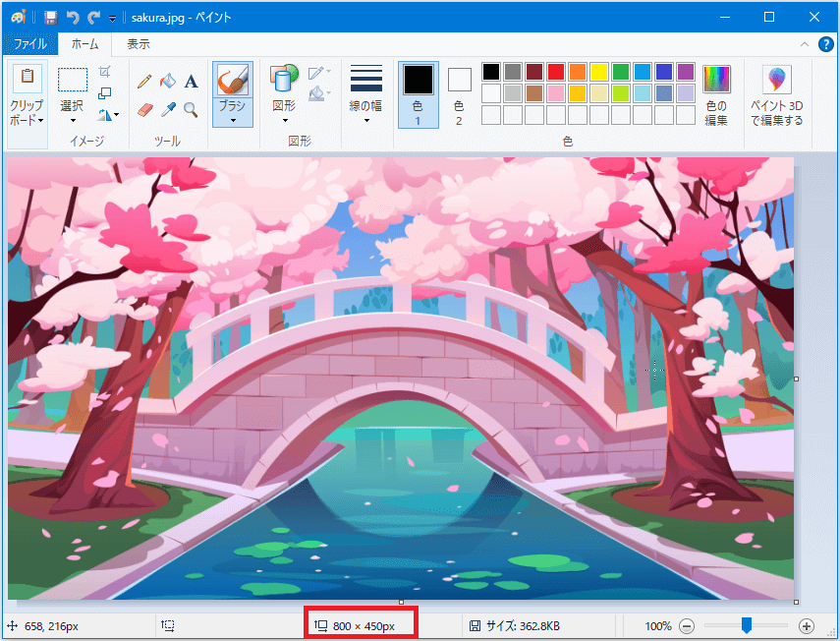Switch to the 表示 tab
The height and width of the screenshot is (641, 840).
[x=139, y=44]
